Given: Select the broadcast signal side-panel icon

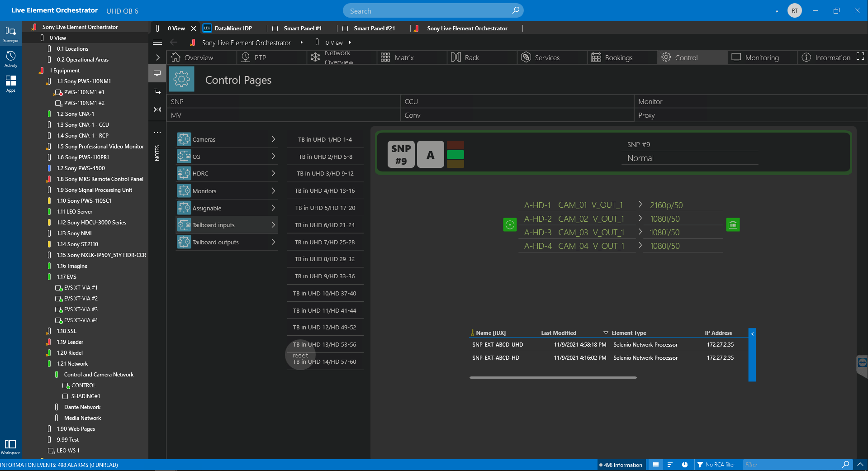Looking at the screenshot, I should 157,109.
